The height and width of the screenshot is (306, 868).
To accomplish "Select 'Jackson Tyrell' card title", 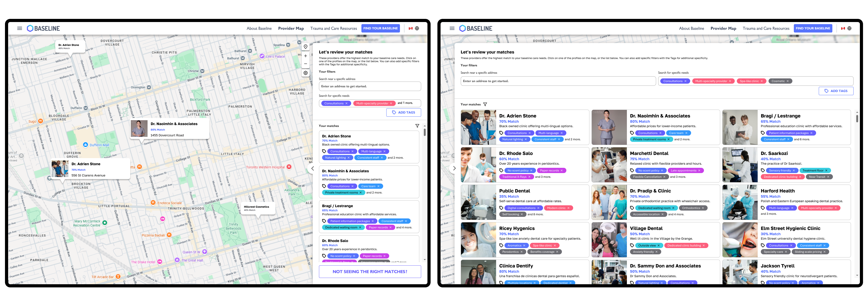I will [x=777, y=266].
